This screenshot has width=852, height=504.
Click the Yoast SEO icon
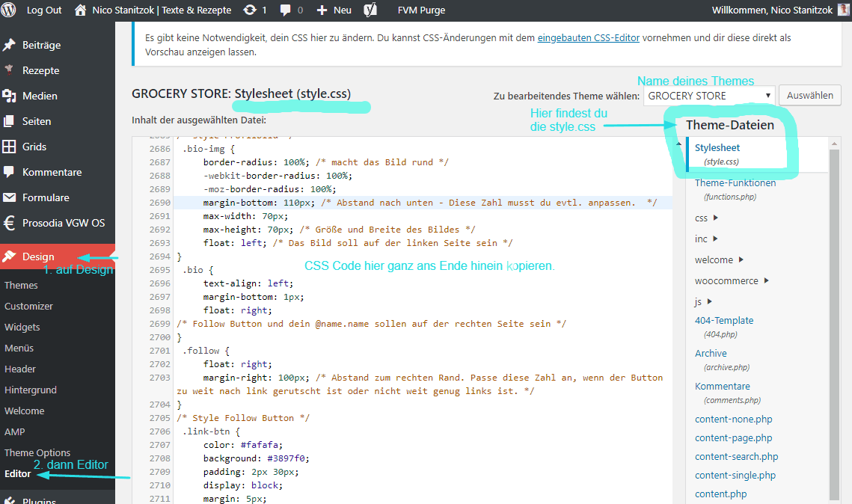tap(370, 10)
